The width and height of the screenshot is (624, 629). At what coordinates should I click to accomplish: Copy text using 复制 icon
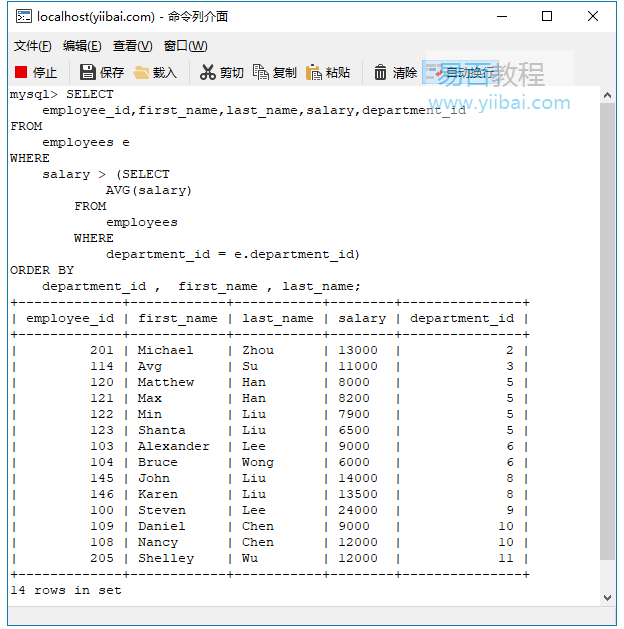coord(274,72)
